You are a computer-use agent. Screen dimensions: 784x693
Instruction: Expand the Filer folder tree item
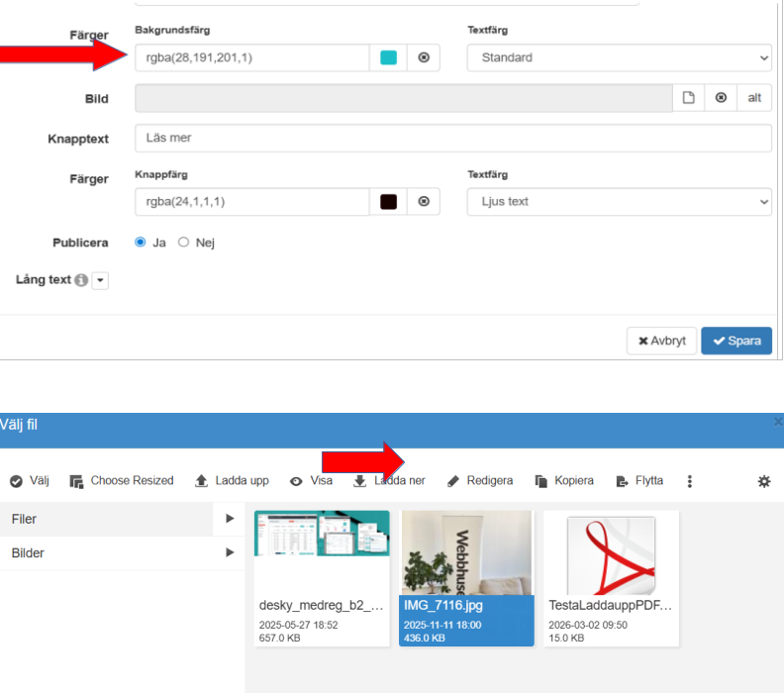[230, 519]
